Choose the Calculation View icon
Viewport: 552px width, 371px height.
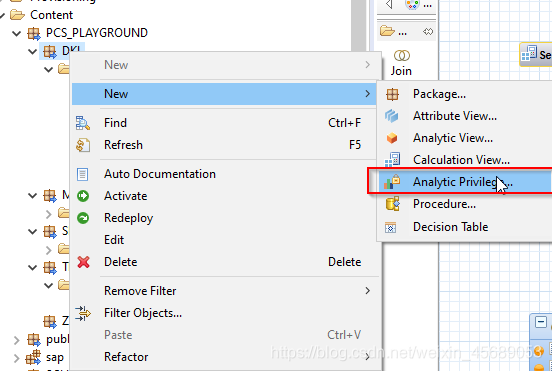392,160
